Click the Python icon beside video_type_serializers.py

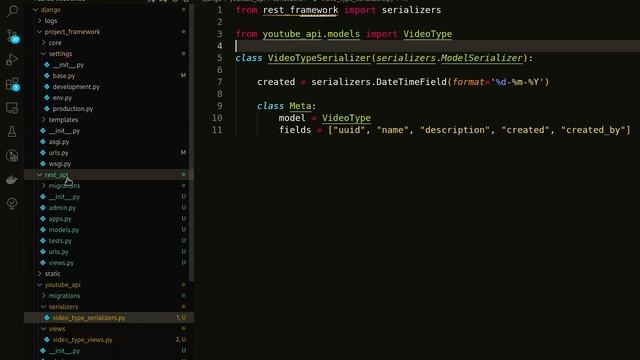pyautogui.click(x=47, y=318)
